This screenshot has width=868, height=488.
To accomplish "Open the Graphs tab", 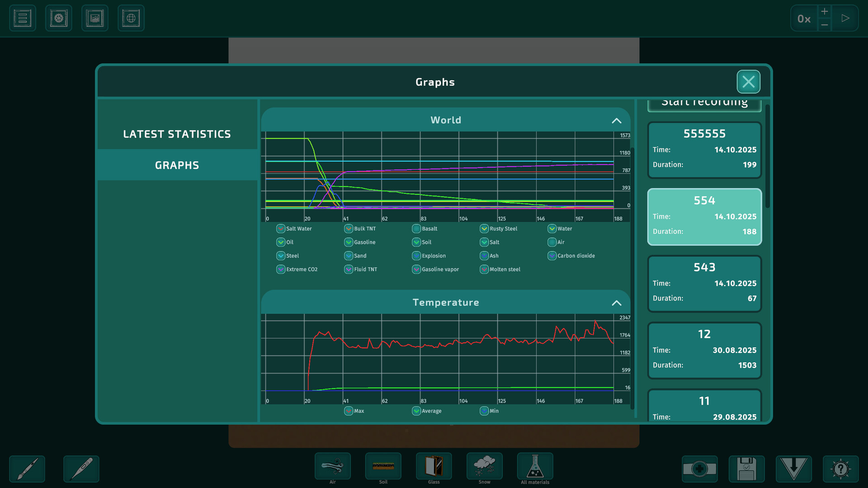I will pos(177,165).
